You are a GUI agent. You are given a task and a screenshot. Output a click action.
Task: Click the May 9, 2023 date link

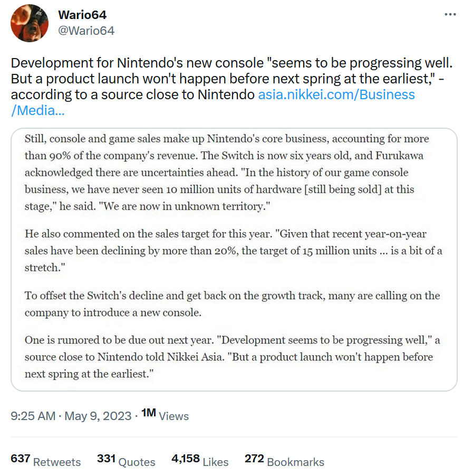(x=98, y=416)
